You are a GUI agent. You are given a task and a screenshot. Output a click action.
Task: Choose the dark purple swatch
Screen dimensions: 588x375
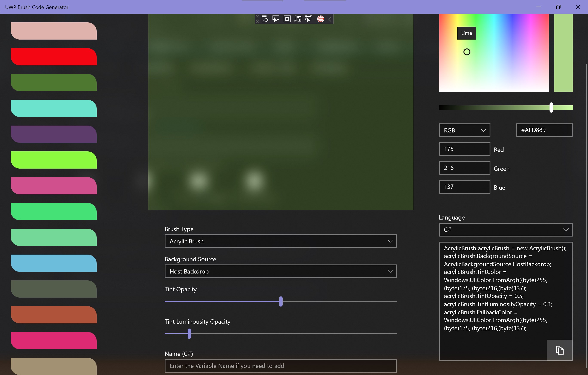(54, 134)
